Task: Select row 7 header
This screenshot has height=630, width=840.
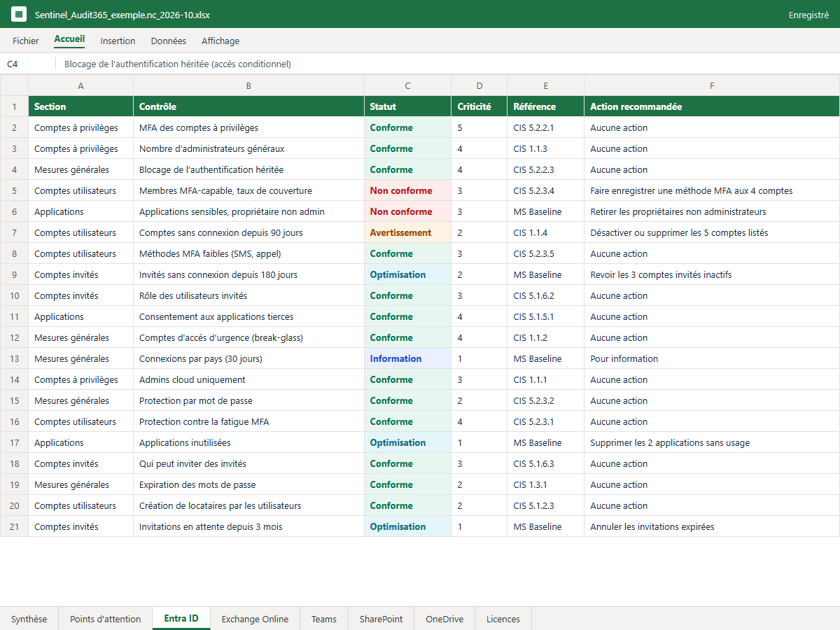Action: (x=14, y=232)
